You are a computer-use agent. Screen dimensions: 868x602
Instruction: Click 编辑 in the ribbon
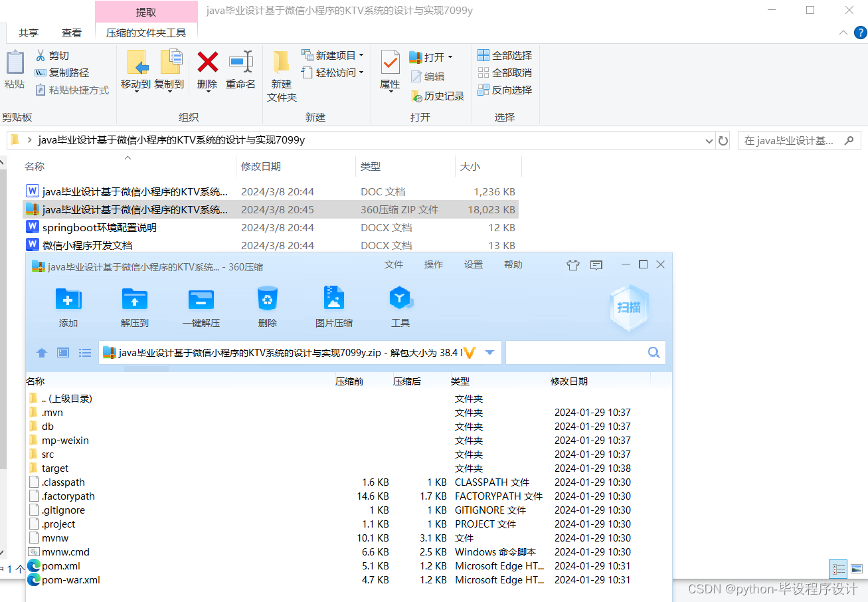tap(428, 76)
